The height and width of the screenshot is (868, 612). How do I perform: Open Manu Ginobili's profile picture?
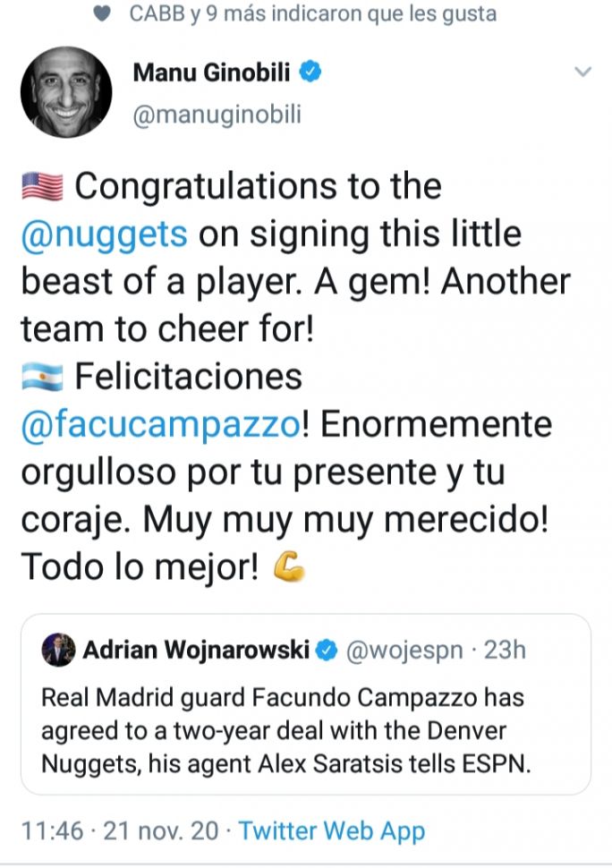65,92
